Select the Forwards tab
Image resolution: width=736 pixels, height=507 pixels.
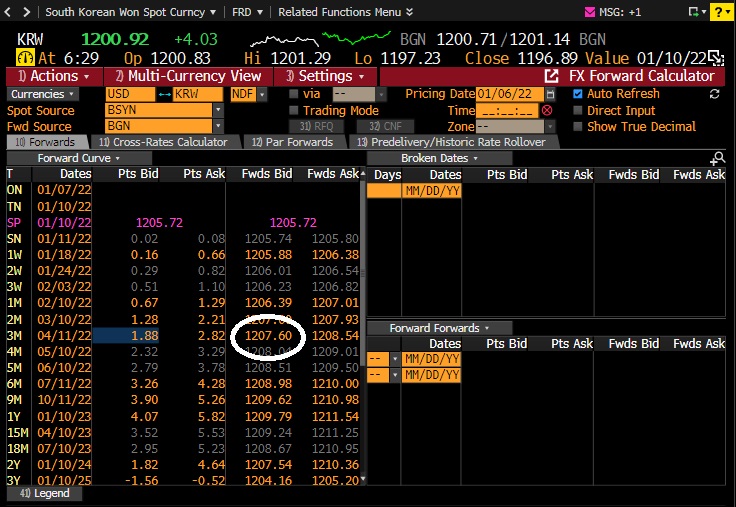pyautogui.click(x=46, y=142)
